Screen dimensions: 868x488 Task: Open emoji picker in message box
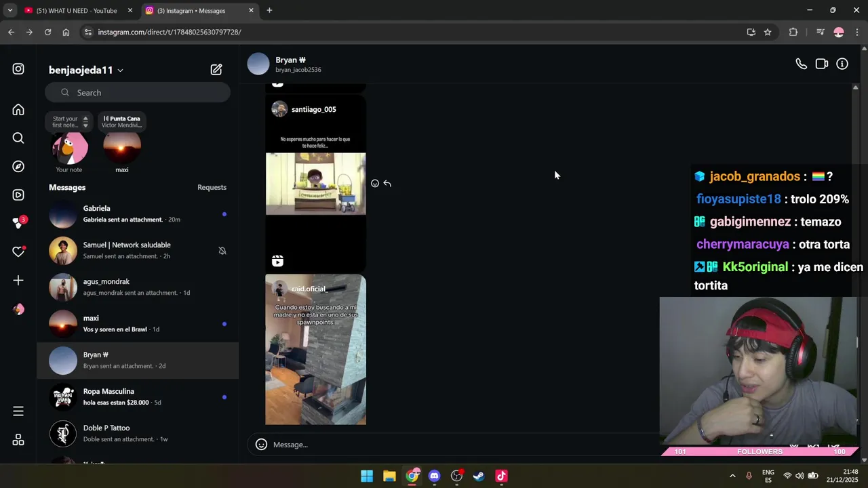[261, 445]
